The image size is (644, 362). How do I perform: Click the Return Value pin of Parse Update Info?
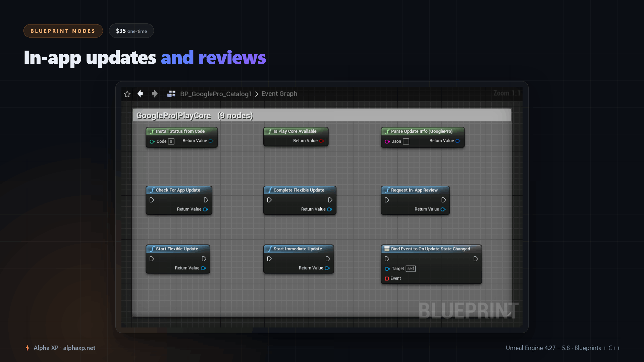(458, 141)
